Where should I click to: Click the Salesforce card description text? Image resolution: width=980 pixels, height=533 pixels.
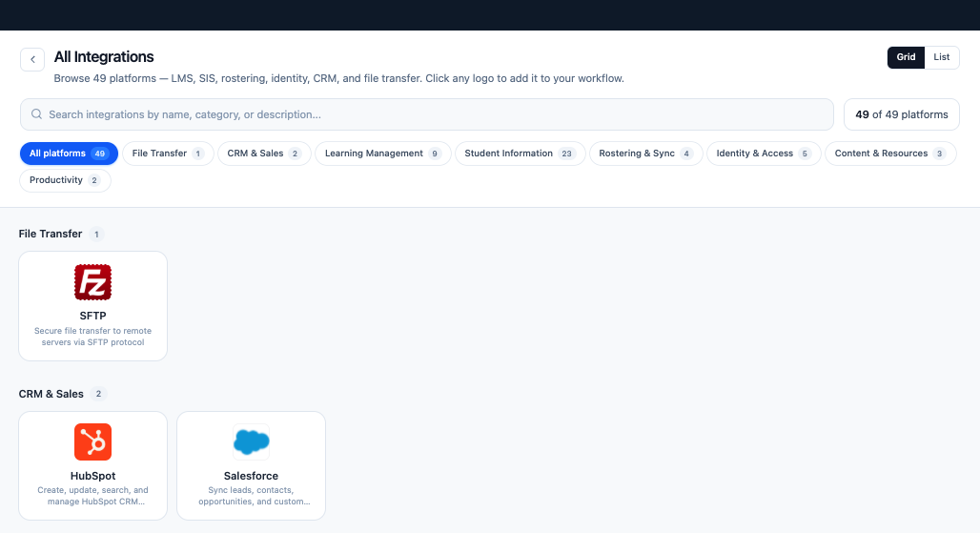(252, 496)
